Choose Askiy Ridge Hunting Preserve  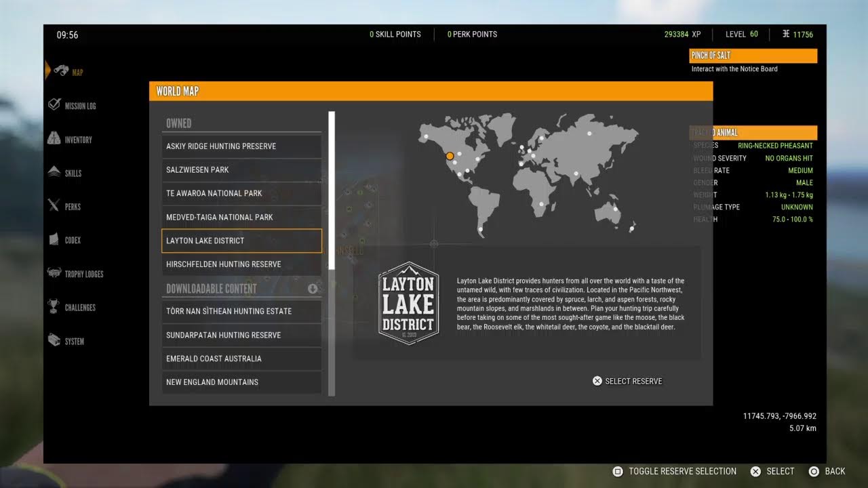tap(241, 146)
